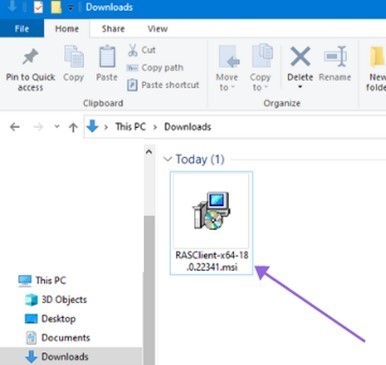Open the recent locations dropdown arrow
The height and width of the screenshot is (365, 386).
[x=57, y=126]
